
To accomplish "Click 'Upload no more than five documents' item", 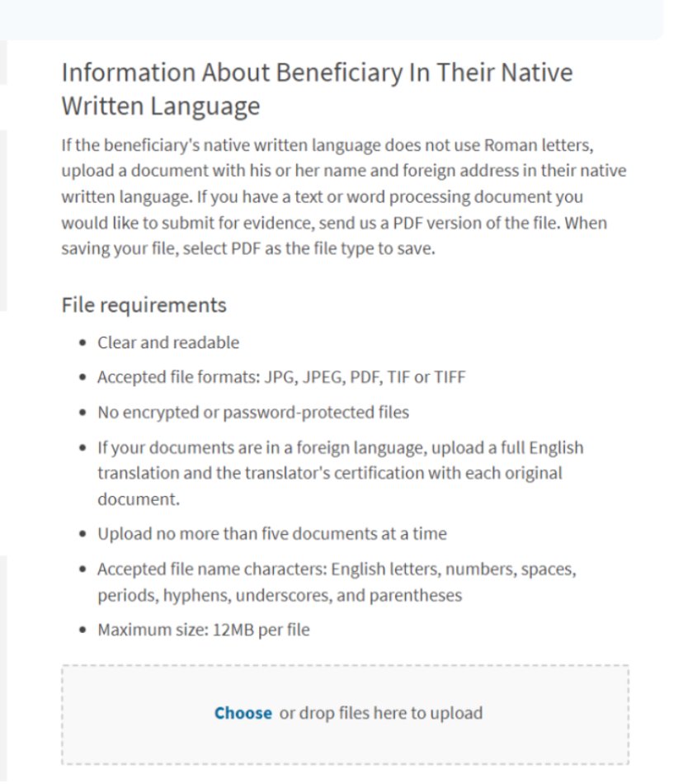I will 272,534.
